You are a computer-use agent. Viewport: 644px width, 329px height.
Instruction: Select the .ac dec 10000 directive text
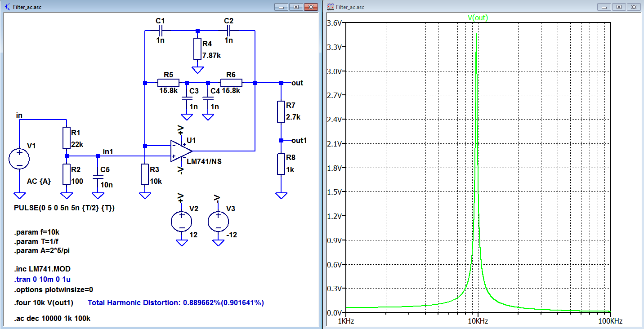coord(52,318)
